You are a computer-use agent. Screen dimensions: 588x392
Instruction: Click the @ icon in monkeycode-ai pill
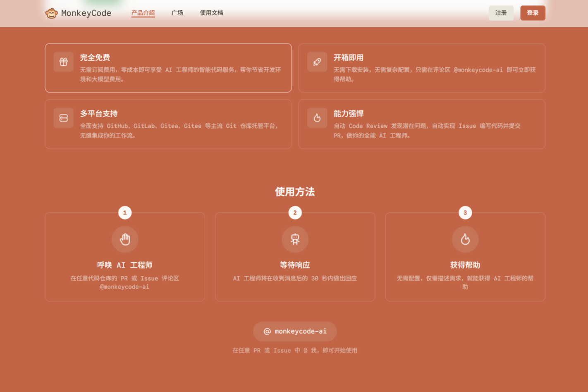267,332
